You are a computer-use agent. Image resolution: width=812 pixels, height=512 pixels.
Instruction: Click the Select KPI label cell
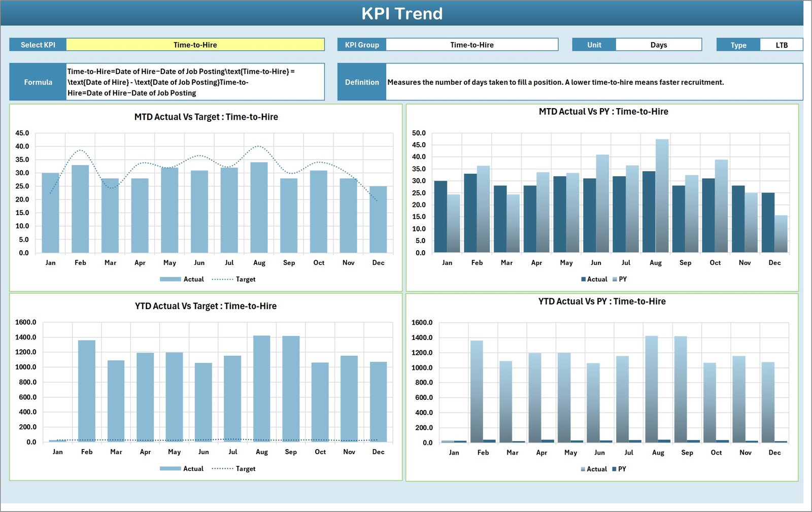pos(38,45)
